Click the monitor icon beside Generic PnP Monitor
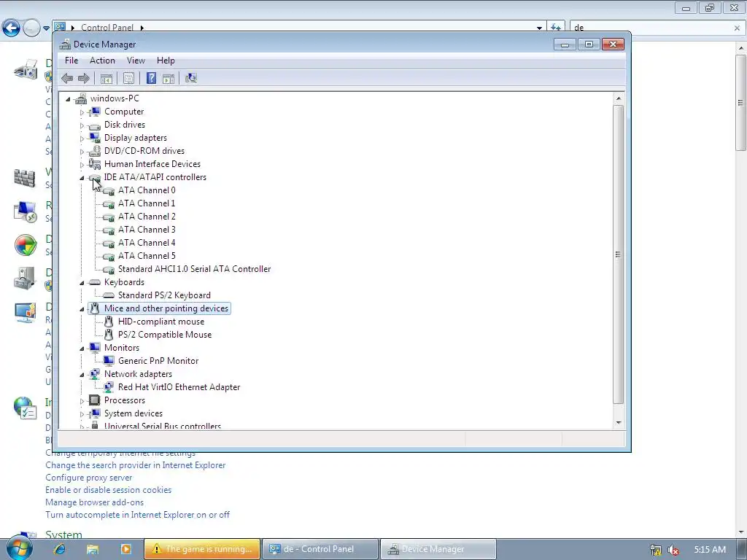Image resolution: width=747 pixels, height=560 pixels. pos(109,361)
